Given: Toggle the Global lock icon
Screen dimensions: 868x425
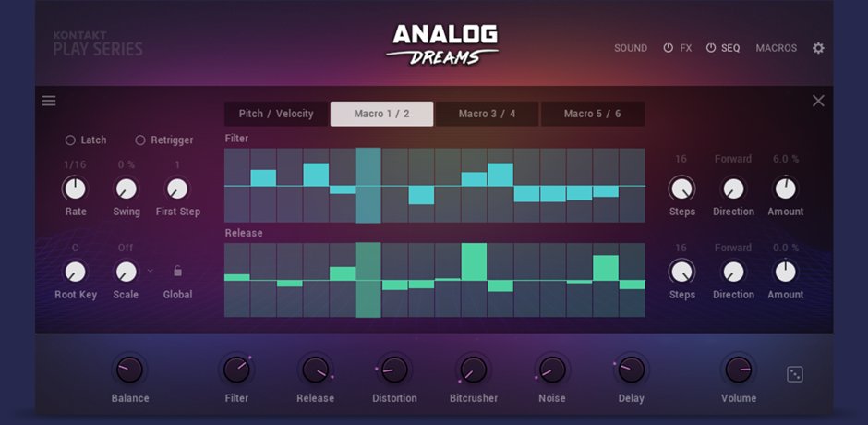Looking at the screenshot, I should [177, 271].
